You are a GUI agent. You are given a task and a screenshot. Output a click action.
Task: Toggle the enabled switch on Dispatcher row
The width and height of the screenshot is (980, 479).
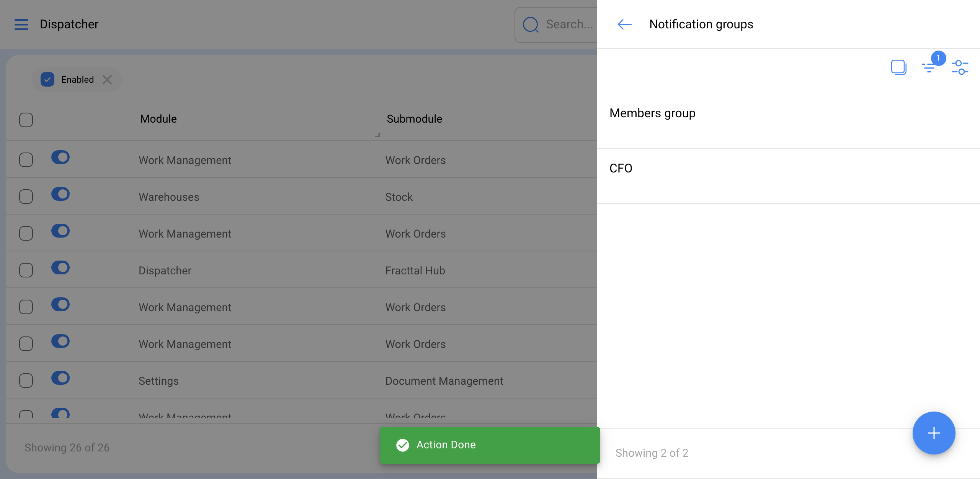coord(60,267)
